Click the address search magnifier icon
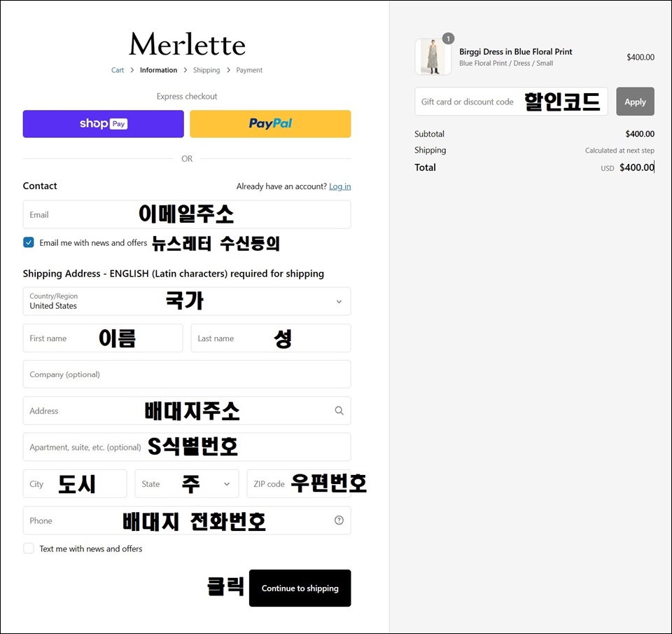 tap(339, 411)
